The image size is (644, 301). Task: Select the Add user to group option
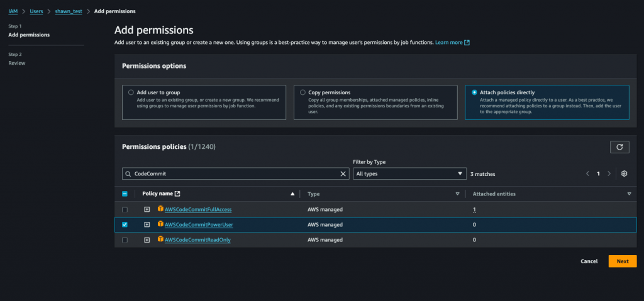point(131,92)
